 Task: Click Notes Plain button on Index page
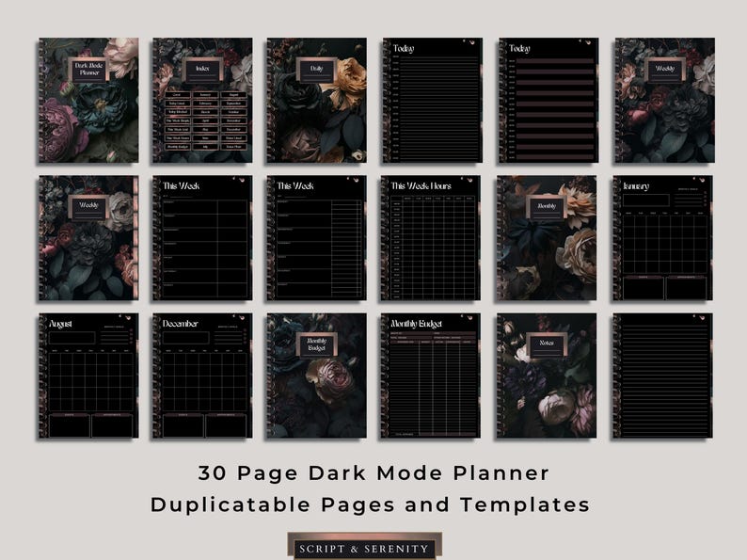point(233,147)
